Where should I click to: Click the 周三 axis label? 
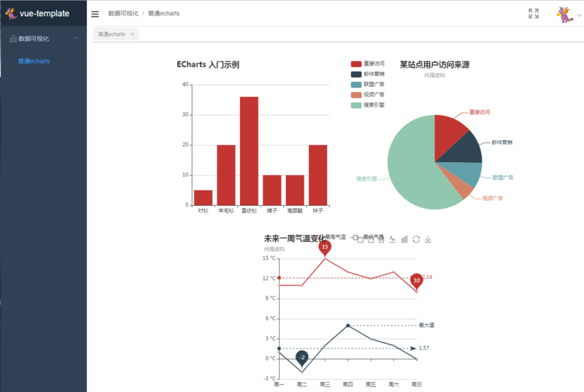click(325, 385)
